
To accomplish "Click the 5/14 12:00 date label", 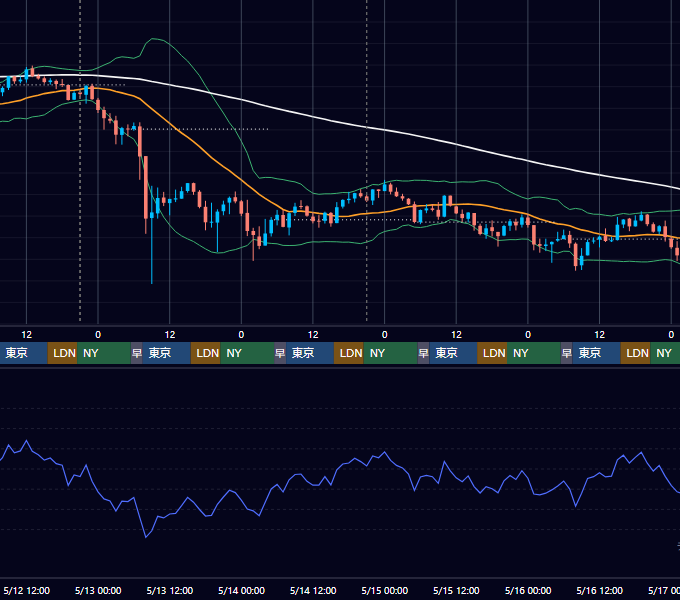I will click(x=313, y=590).
